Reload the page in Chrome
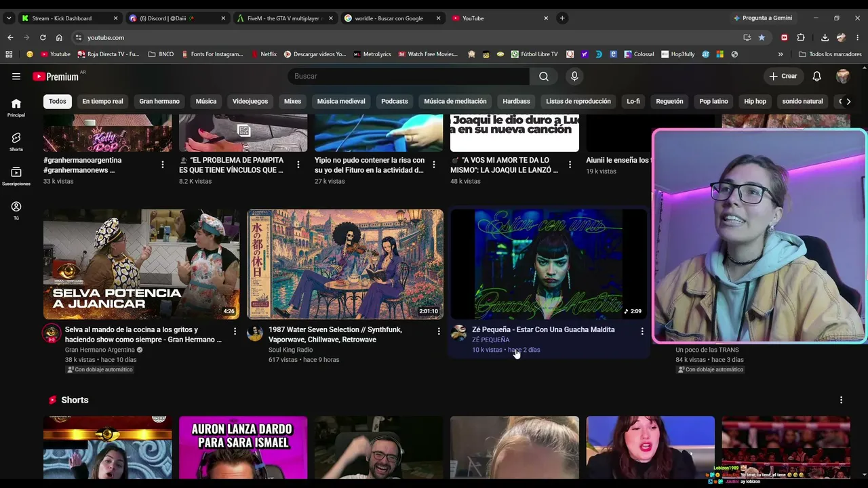This screenshot has width=868, height=488. 43,37
